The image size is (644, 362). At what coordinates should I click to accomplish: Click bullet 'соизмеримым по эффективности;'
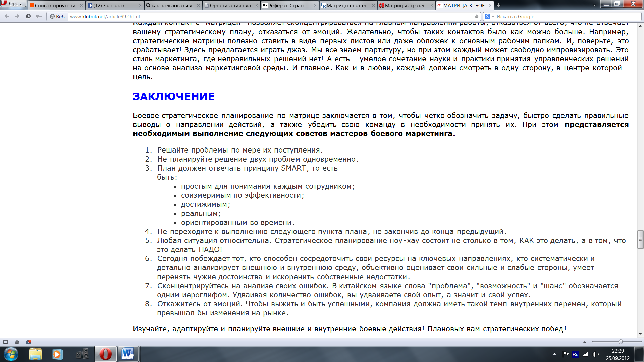click(x=243, y=195)
